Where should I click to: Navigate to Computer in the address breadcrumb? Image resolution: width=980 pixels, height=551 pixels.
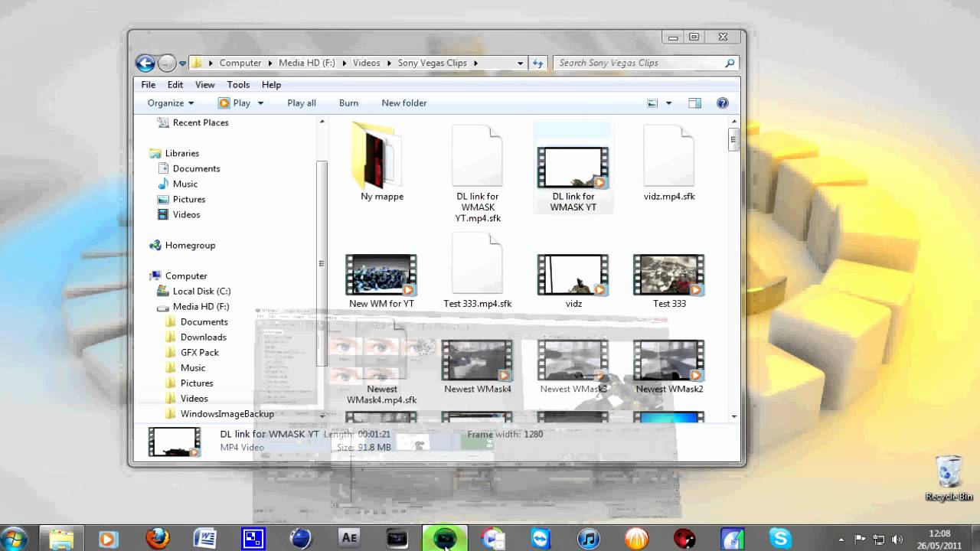pyautogui.click(x=240, y=63)
